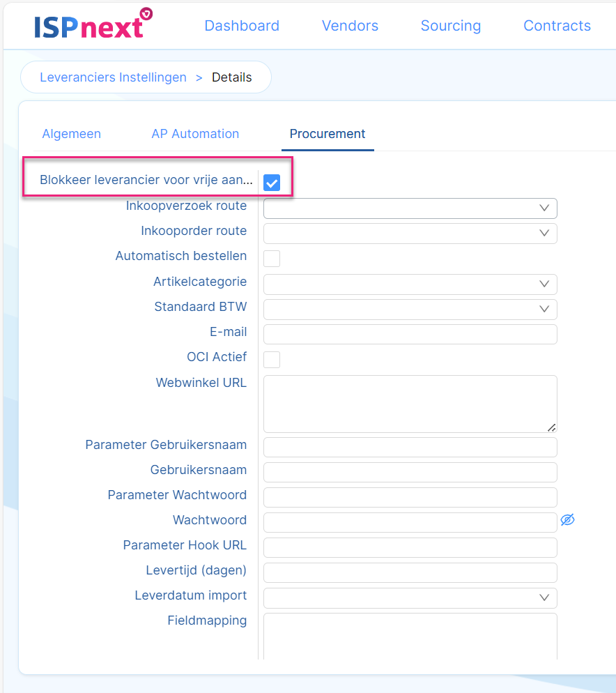The height and width of the screenshot is (693, 616).
Task: Expand Standaard BTW dropdown
Action: coord(410,310)
